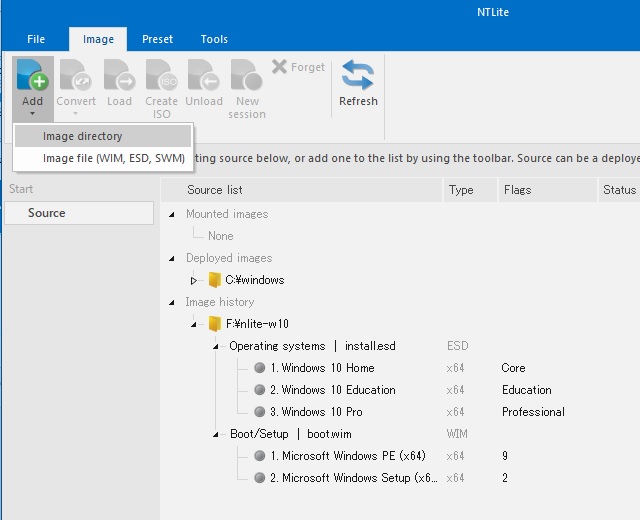
Task: Click the Convert toolbar icon
Action: pyautogui.click(x=76, y=76)
